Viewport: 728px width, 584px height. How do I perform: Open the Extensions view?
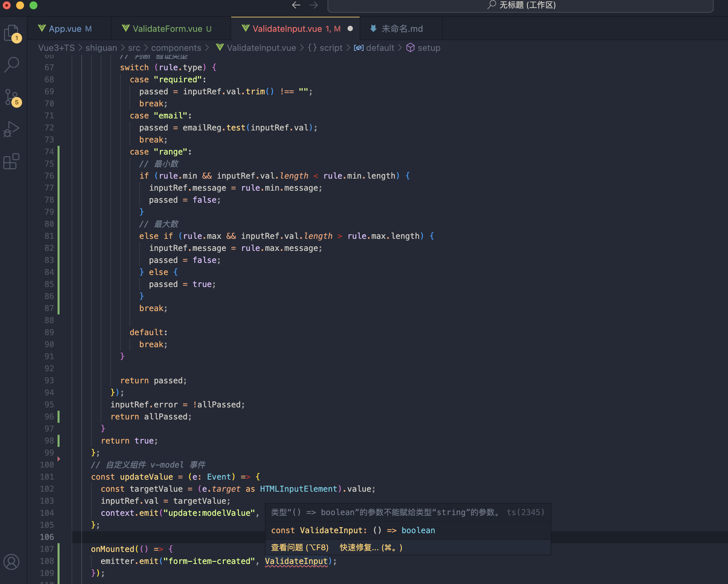coord(12,161)
